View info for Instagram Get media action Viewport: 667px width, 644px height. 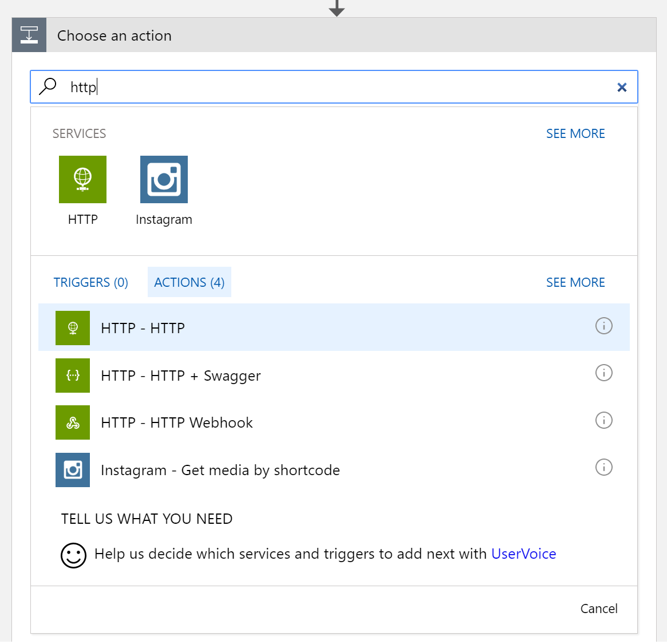point(603,467)
